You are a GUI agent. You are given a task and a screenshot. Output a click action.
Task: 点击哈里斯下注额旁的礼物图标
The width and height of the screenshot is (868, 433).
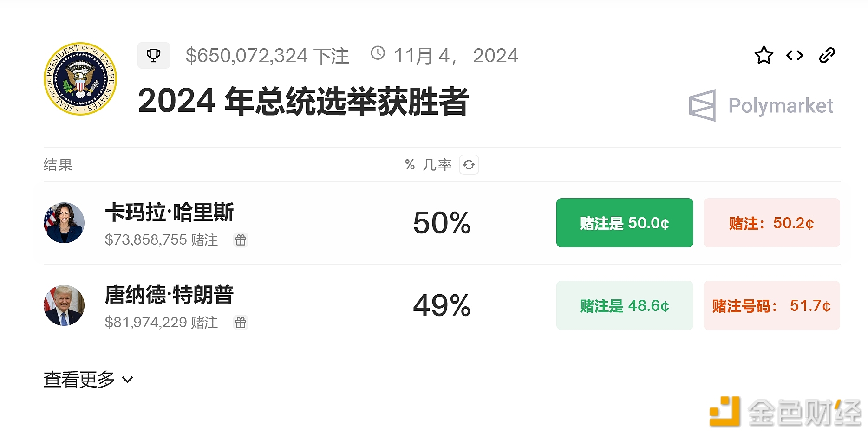coord(241,240)
